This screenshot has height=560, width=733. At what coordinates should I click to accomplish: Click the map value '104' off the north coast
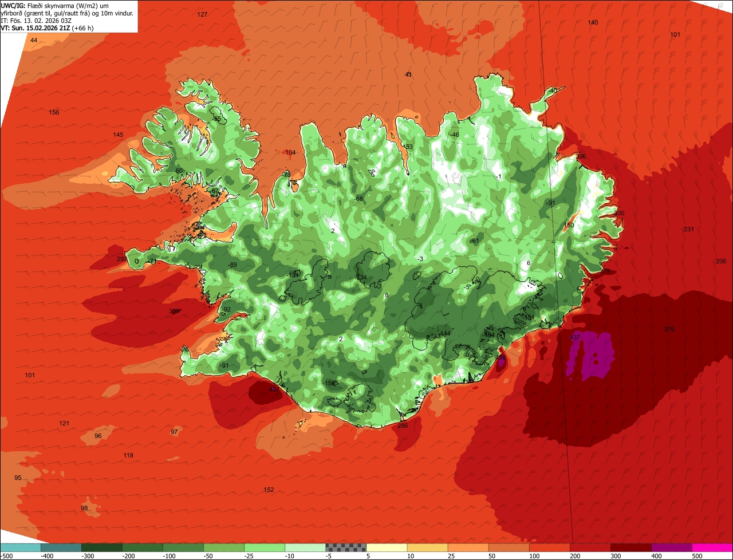(290, 153)
